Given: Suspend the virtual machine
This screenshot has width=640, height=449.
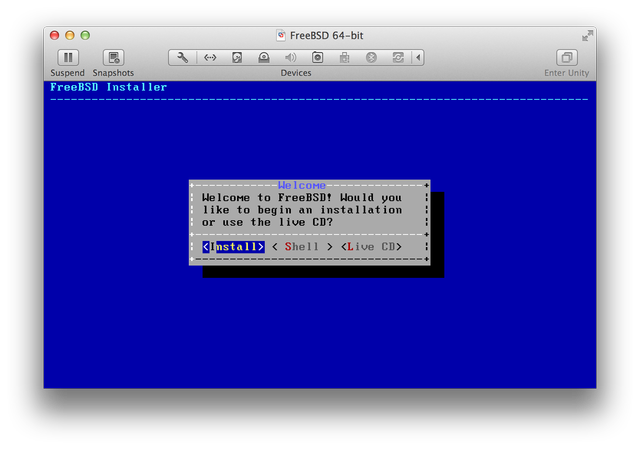Looking at the screenshot, I should tap(68, 58).
